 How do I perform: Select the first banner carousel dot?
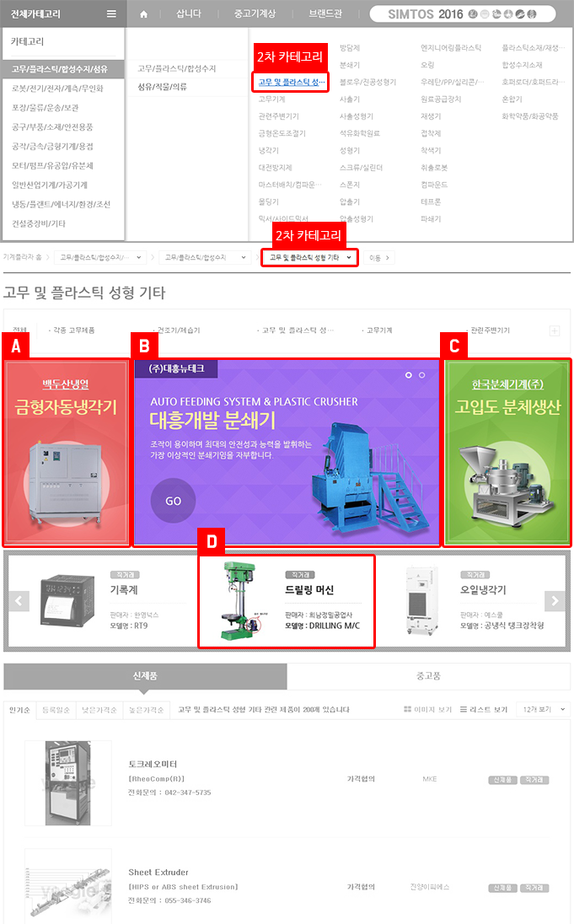409,375
